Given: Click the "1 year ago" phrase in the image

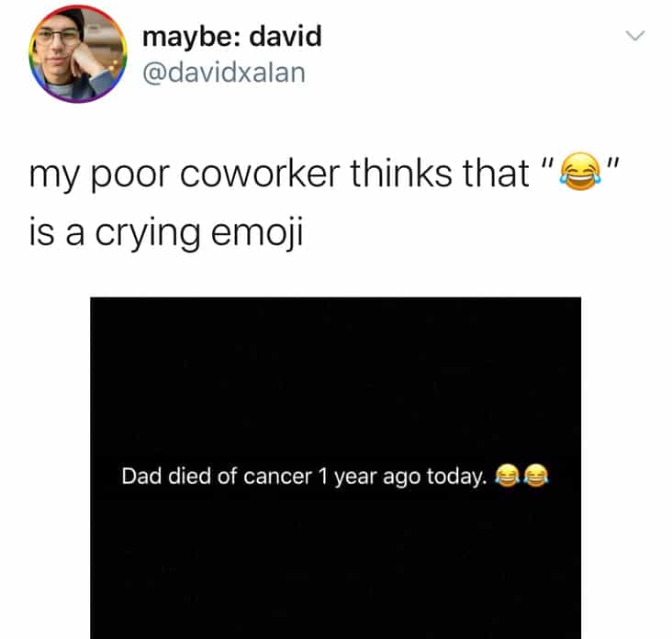Looking at the screenshot, I should [368, 477].
